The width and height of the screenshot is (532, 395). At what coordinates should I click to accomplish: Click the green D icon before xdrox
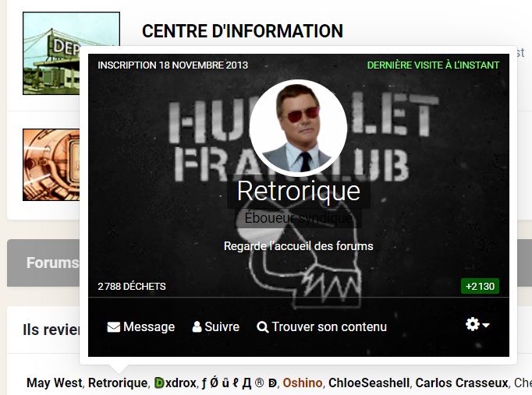[159, 383]
